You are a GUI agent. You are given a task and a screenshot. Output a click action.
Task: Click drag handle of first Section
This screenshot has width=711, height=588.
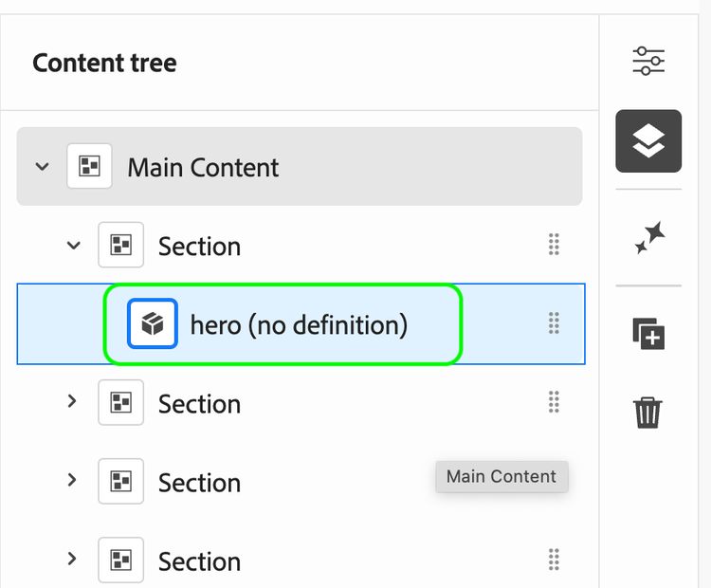click(x=554, y=245)
